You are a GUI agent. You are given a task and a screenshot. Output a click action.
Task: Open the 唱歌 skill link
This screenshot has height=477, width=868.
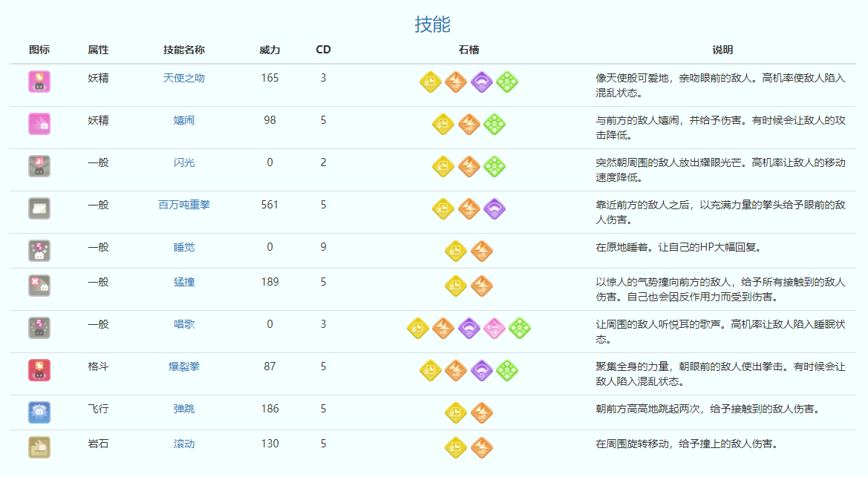184,324
